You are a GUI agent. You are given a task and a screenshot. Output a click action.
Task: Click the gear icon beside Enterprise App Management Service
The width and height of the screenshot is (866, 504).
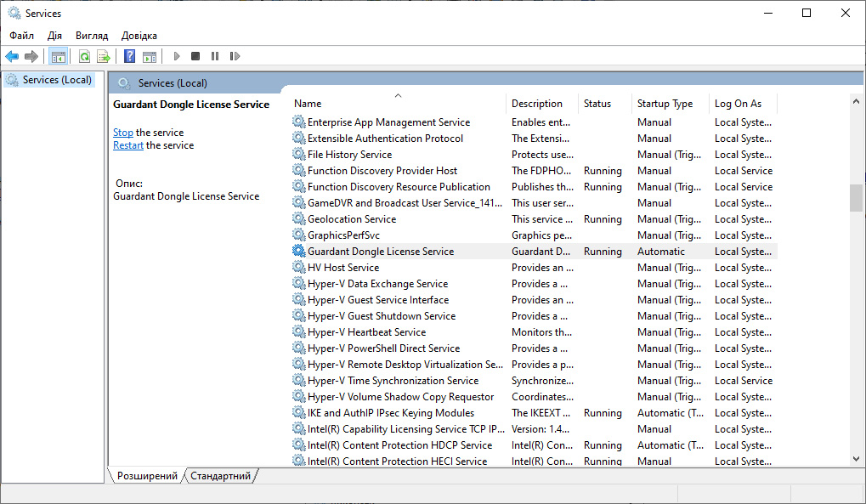click(299, 122)
